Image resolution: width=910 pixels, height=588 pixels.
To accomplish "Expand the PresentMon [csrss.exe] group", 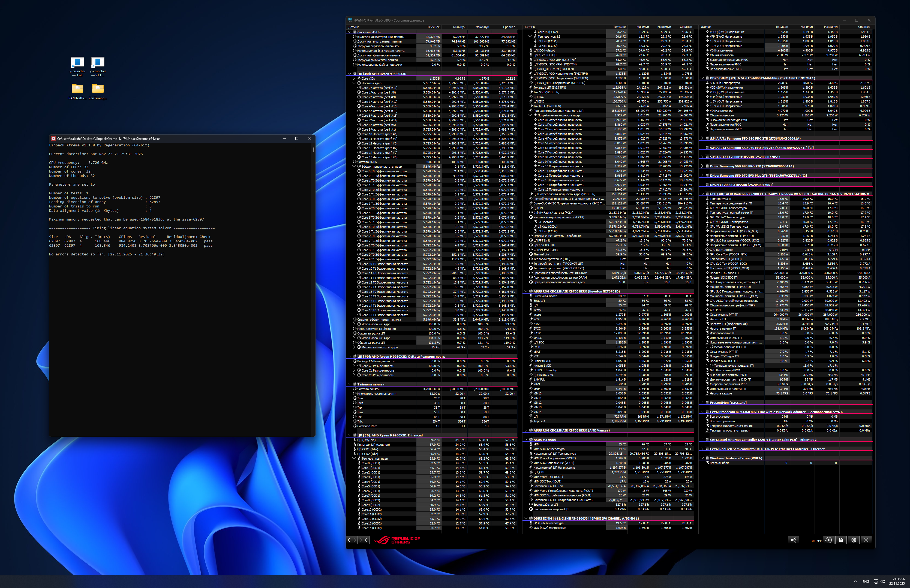I will pos(702,402).
